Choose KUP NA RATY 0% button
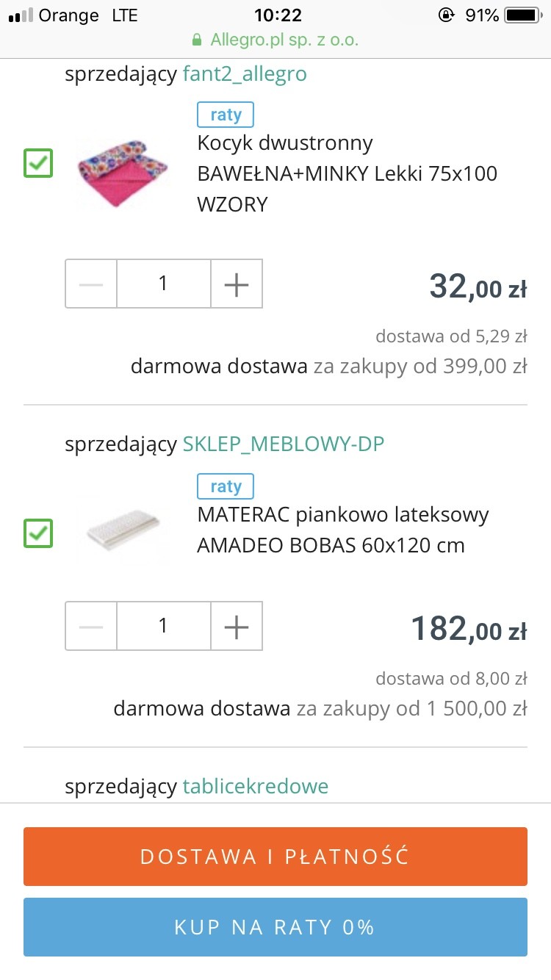Image resolution: width=551 pixels, height=980 pixels. pyautogui.click(x=275, y=927)
